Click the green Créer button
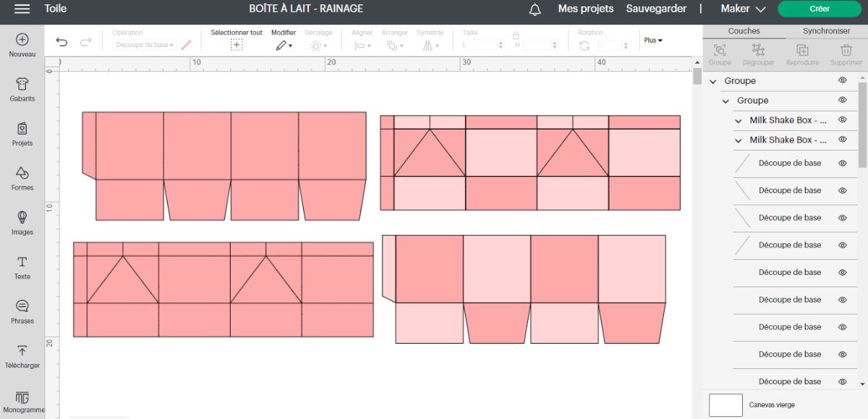Screen dimensions: 868x419 coord(819,9)
